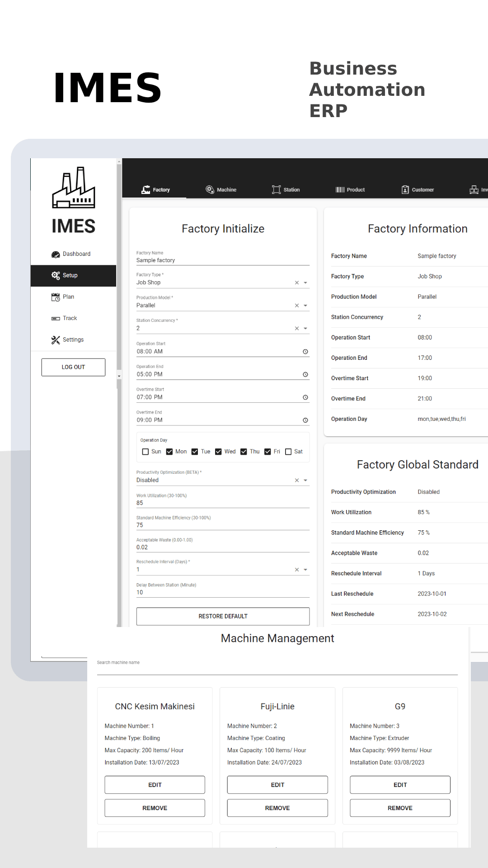The image size is (488, 868).
Task: Click the Product barcode icon
Action: [x=340, y=190]
